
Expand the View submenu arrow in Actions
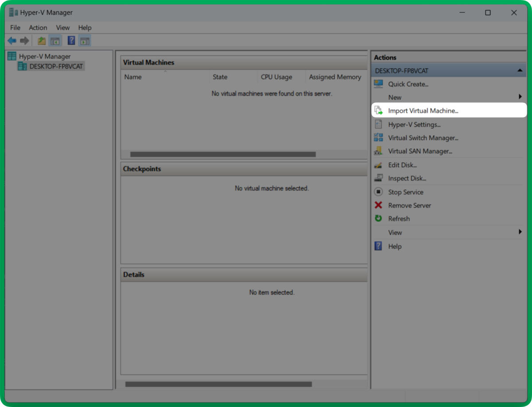tap(520, 232)
